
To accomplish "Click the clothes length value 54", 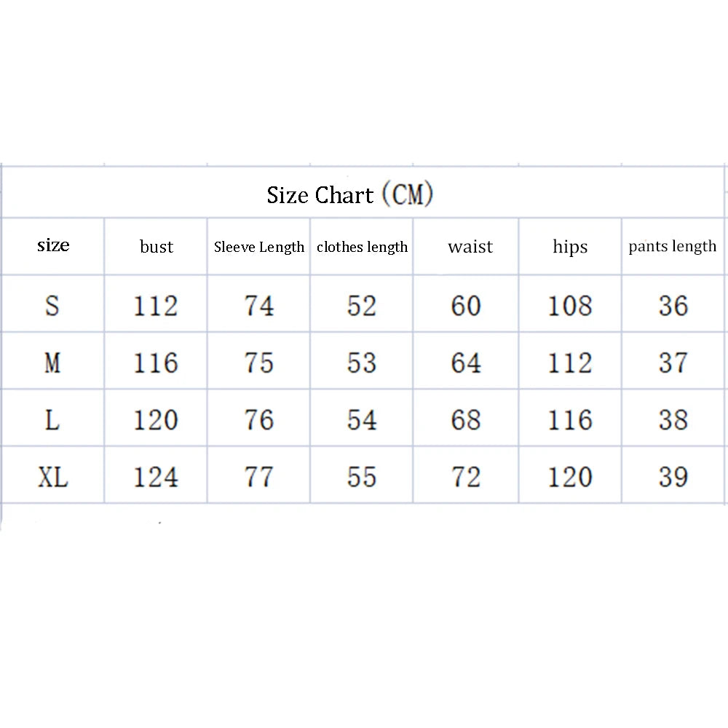I will click(x=362, y=420).
